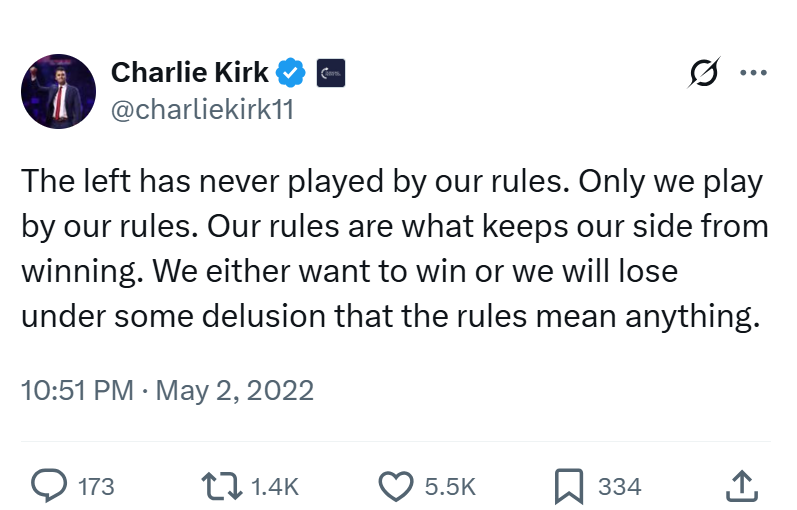Click the 10:51 PM May 2, 2022 timestamp
This screenshot has width=797, height=510.
coord(167,391)
